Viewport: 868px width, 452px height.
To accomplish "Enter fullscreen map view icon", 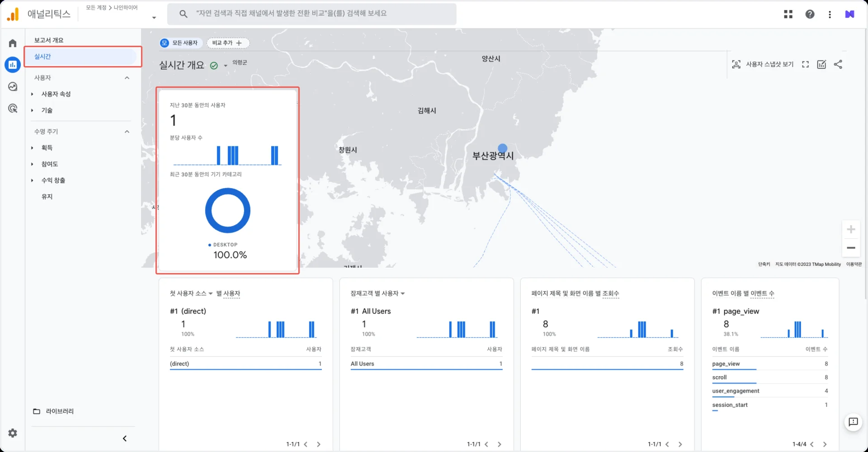I will (x=805, y=65).
